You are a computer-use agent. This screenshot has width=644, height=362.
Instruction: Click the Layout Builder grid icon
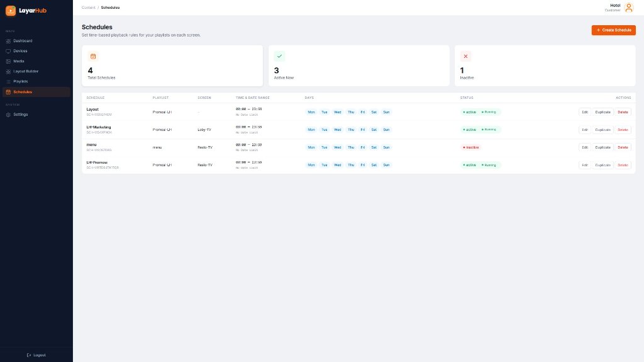pyautogui.click(x=8, y=72)
